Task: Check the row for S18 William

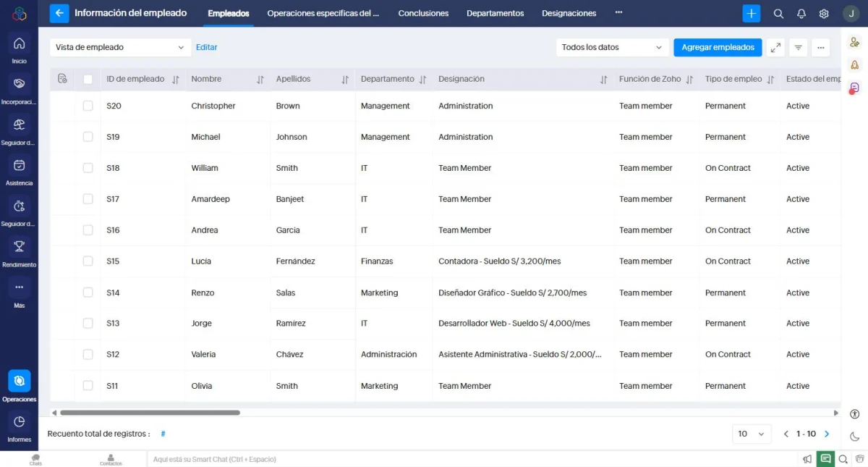Action: (88, 168)
